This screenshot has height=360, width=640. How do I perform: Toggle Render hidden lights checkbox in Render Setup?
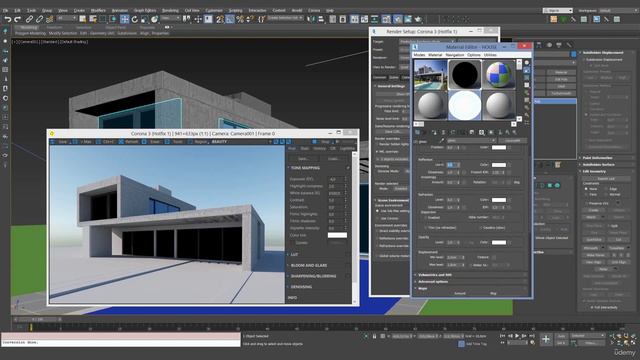point(377,144)
